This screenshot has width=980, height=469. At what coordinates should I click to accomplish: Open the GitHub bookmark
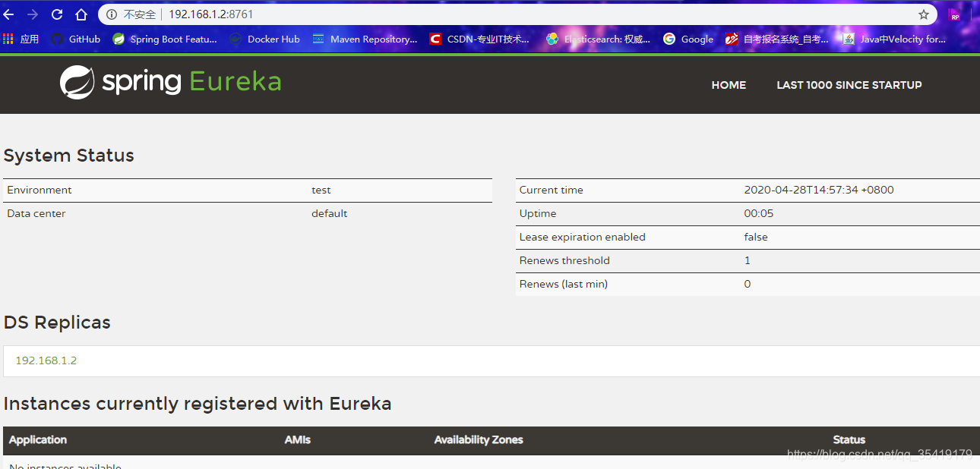pyautogui.click(x=76, y=39)
